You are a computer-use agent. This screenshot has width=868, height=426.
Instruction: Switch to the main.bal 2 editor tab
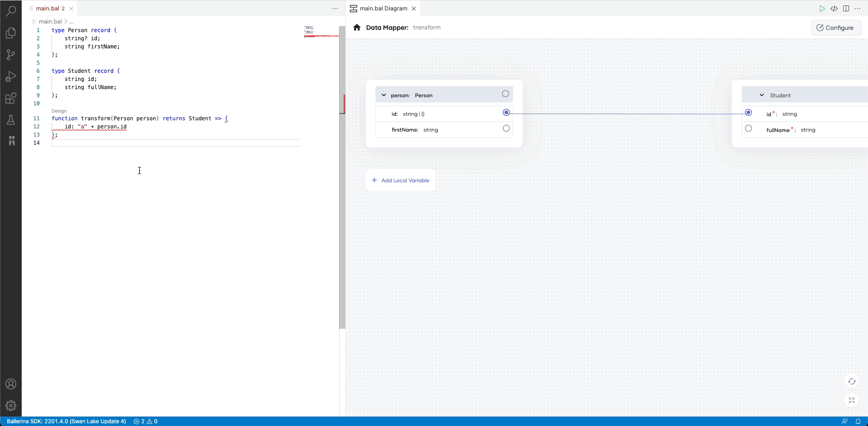(x=49, y=8)
